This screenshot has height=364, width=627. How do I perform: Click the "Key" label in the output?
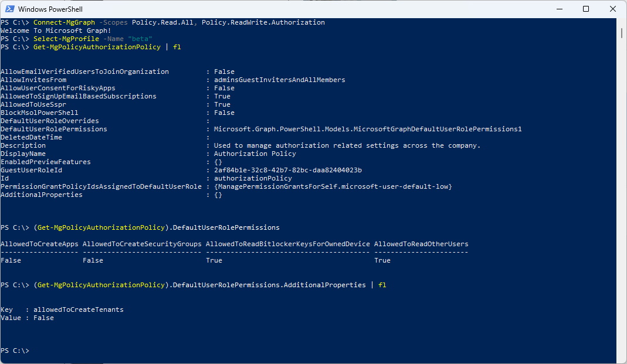pos(7,309)
